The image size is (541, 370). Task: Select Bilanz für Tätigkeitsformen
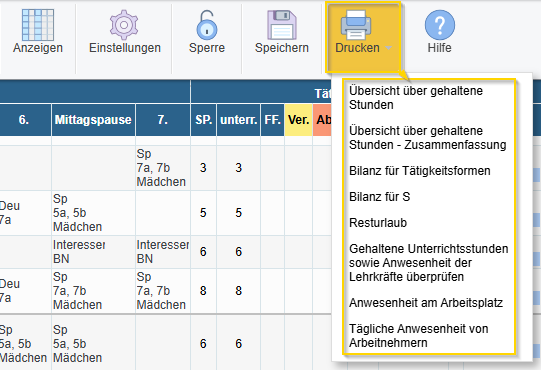pos(420,171)
